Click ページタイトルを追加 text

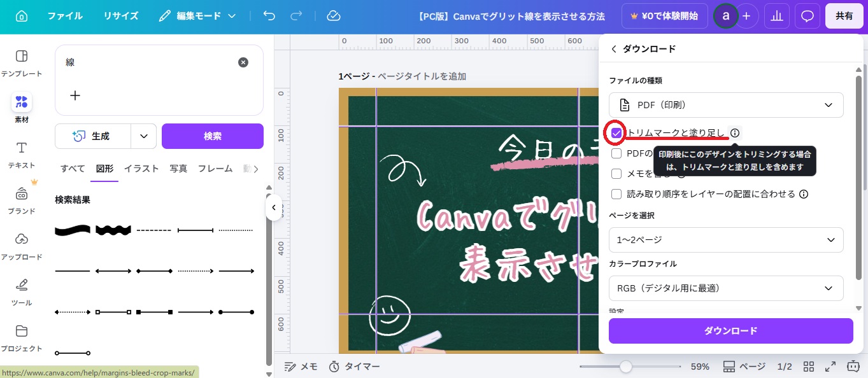click(422, 76)
